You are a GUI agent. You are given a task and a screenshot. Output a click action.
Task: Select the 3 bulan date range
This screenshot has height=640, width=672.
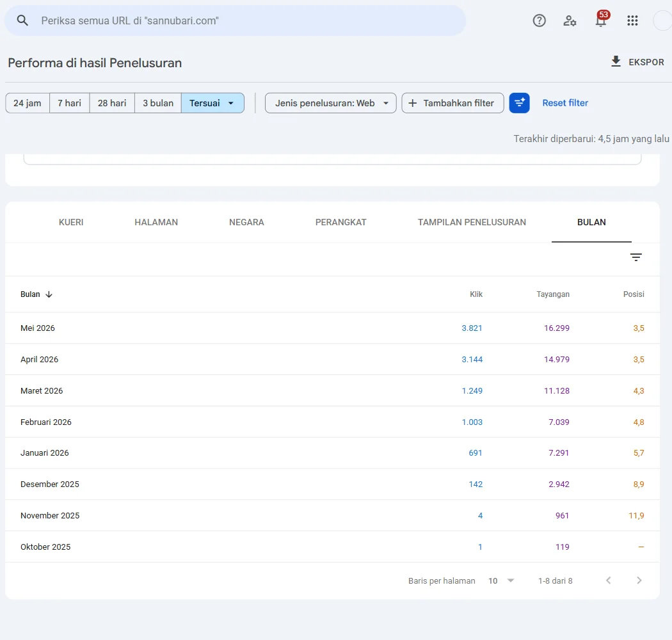tap(158, 103)
